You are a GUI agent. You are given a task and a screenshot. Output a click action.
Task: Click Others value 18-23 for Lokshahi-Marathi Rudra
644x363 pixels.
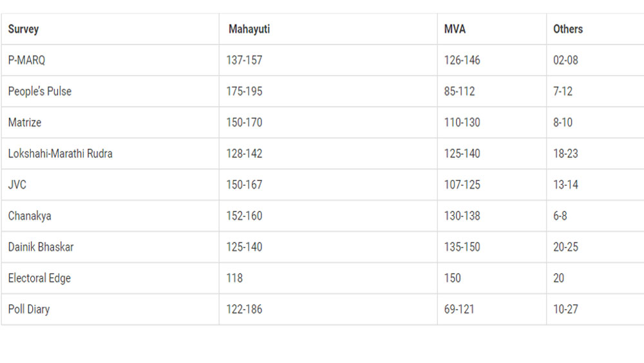pos(565,153)
